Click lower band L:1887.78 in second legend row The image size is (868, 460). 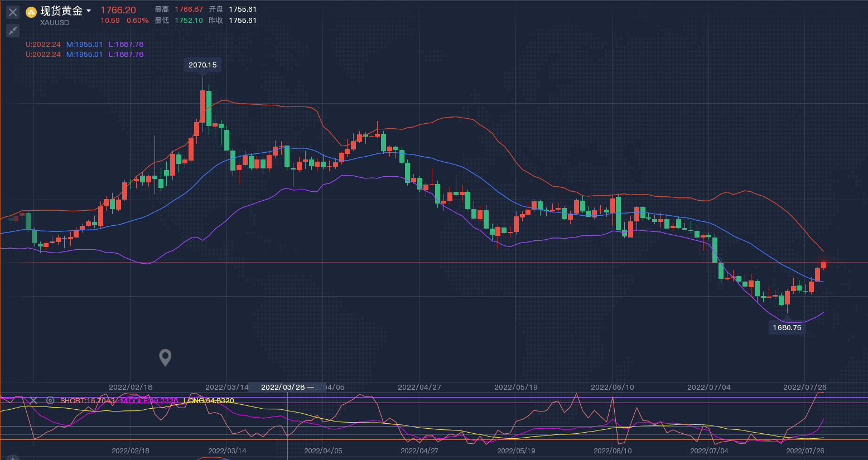point(126,55)
